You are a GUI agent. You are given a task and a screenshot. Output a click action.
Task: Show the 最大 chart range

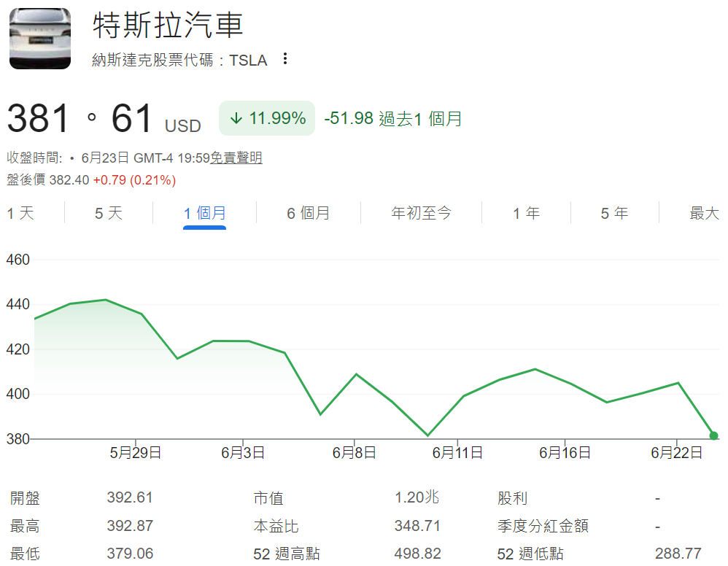pos(705,213)
